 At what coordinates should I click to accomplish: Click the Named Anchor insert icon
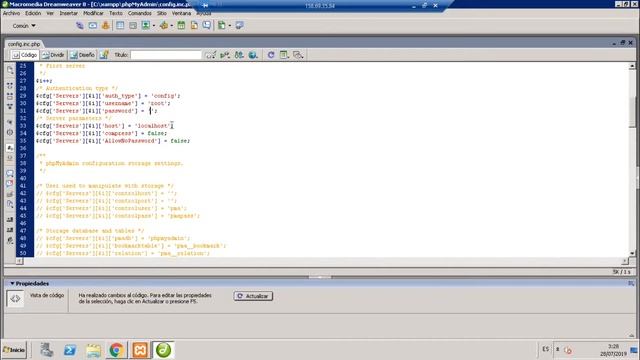[105, 25]
